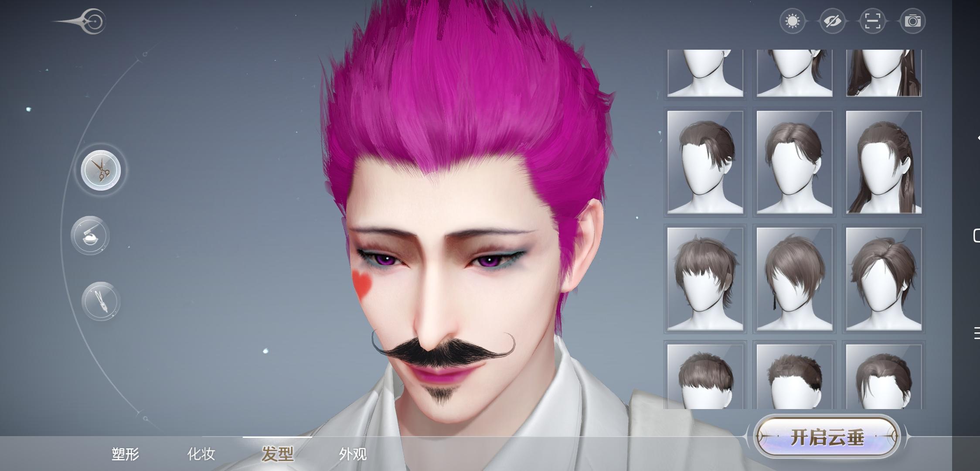The image size is (980, 471).
Task: Select the scissors haircut icon
Action: click(x=101, y=170)
